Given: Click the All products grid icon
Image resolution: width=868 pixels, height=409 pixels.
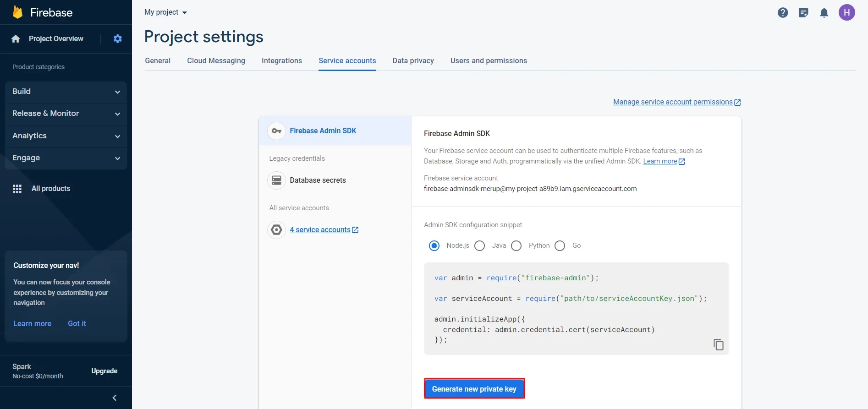Looking at the screenshot, I should point(17,189).
